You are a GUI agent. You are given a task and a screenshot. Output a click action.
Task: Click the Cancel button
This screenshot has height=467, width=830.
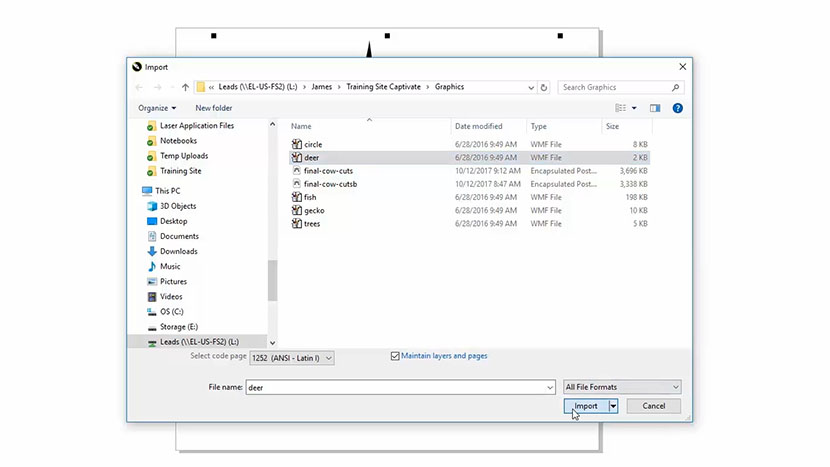pos(653,406)
